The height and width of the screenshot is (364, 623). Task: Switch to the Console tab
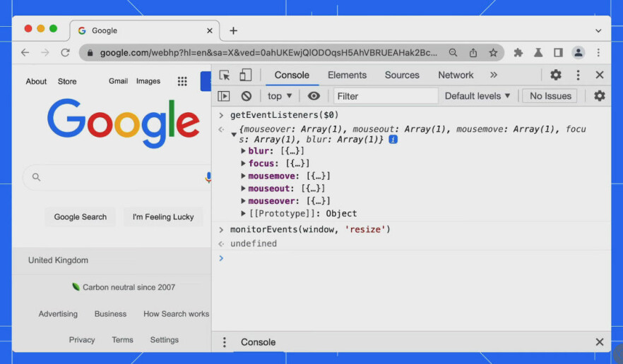click(x=292, y=75)
